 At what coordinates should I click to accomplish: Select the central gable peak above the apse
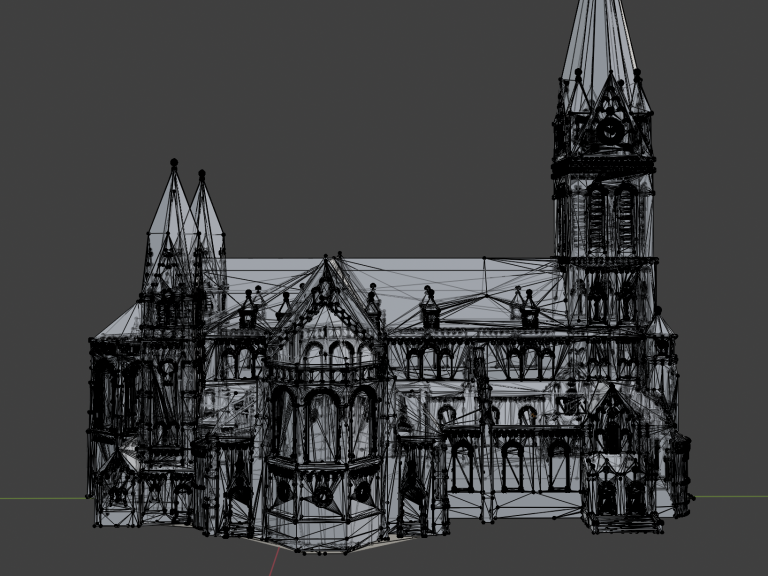[325, 264]
